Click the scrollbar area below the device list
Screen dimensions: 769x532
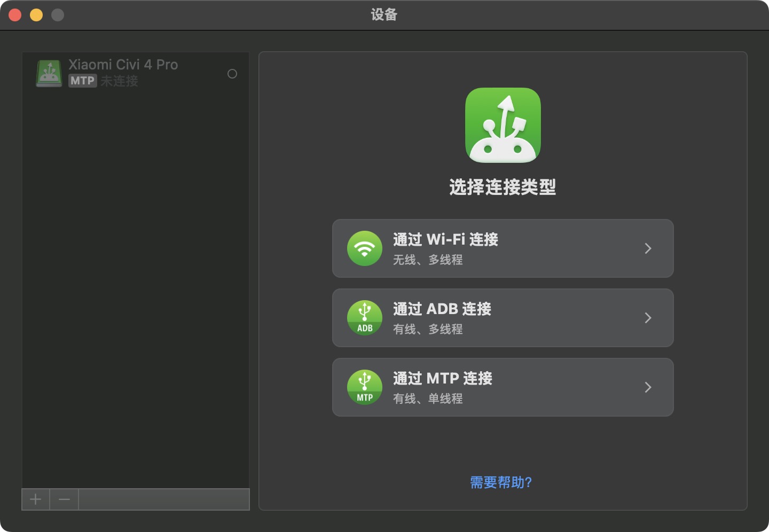163,499
